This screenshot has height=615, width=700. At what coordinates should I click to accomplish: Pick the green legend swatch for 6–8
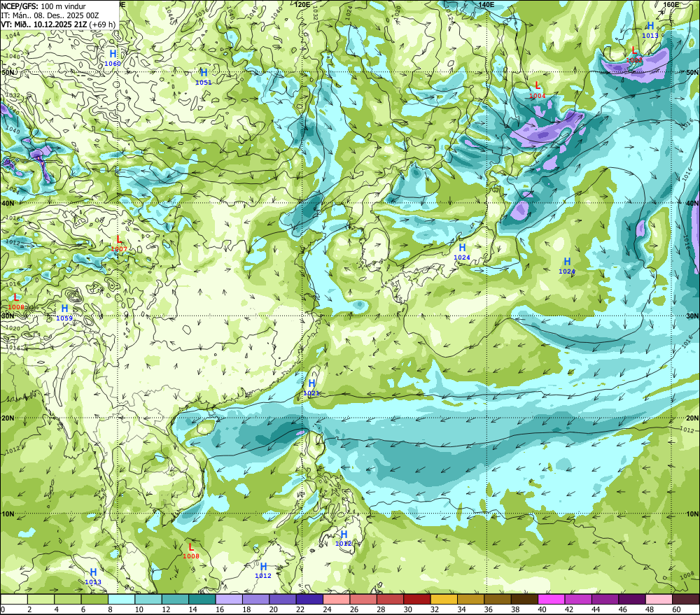click(x=94, y=599)
